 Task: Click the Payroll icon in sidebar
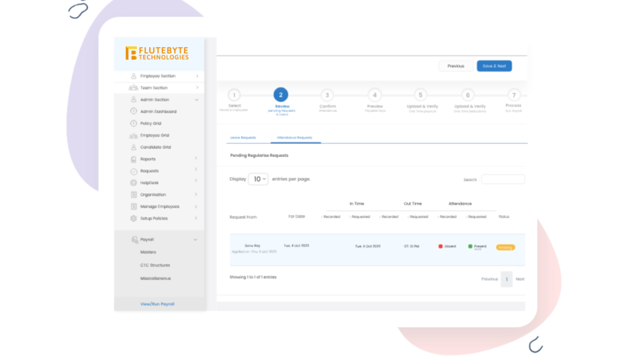click(x=134, y=239)
